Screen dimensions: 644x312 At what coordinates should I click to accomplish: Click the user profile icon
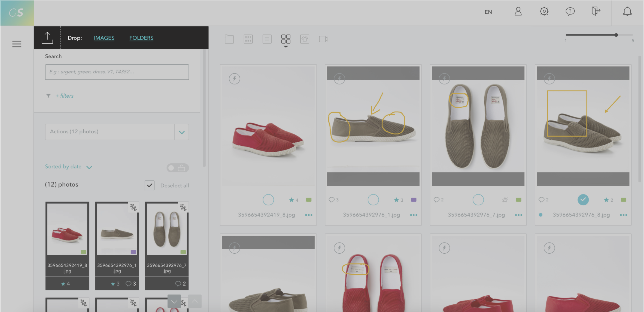click(x=518, y=11)
